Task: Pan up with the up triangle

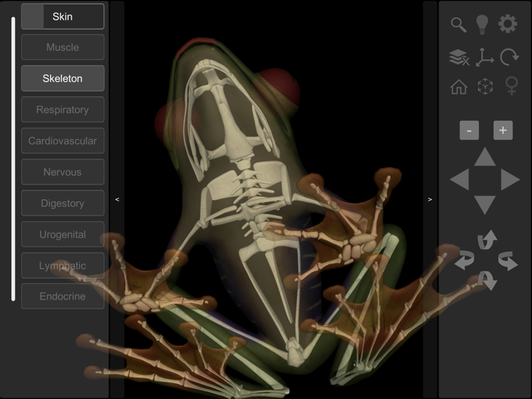Action: coord(485,157)
